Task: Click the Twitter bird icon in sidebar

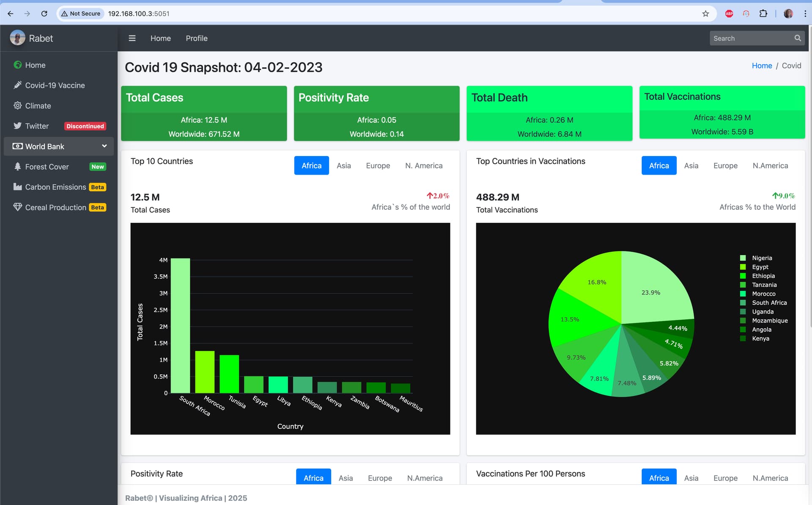Action: [17, 126]
